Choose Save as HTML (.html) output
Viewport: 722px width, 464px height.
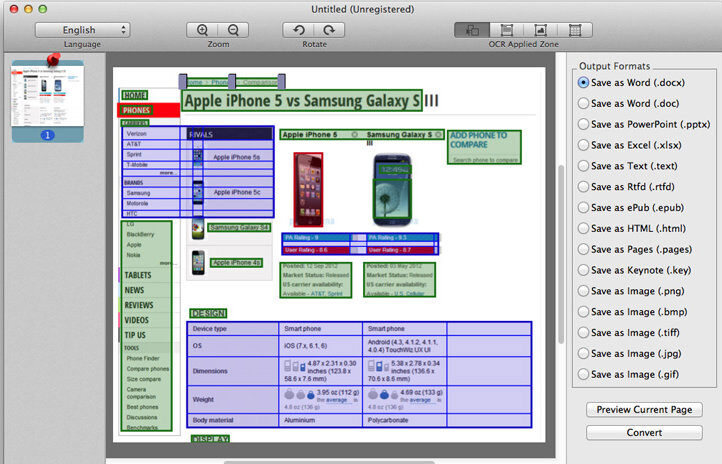pyautogui.click(x=584, y=228)
